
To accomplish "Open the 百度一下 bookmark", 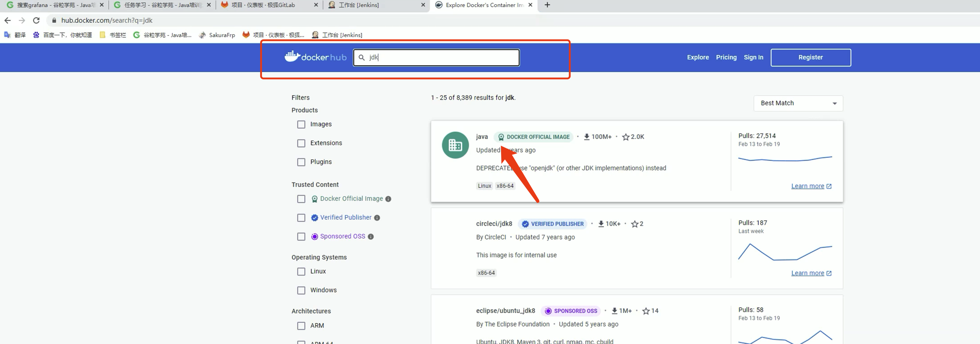I will [62, 35].
